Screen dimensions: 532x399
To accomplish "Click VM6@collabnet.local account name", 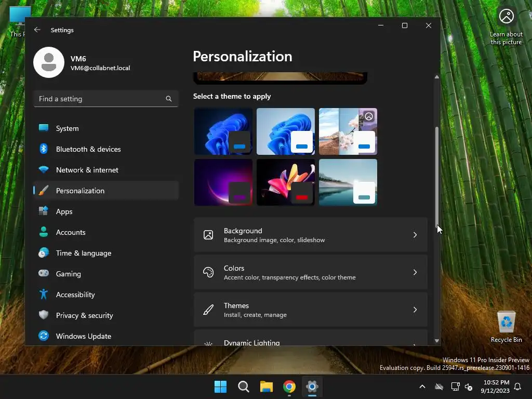I will tap(100, 68).
